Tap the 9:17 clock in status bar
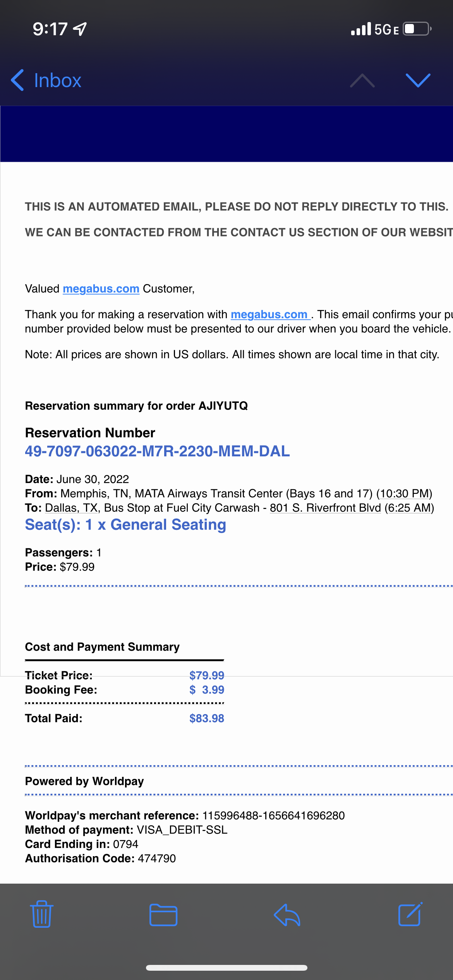 tap(50, 29)
